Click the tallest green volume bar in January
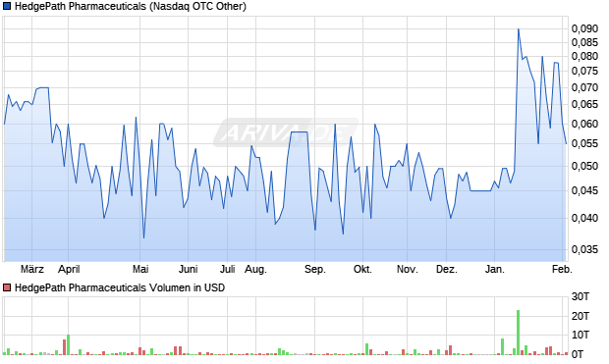The width and height of the screenshot is (609, 364). point(518,333)
